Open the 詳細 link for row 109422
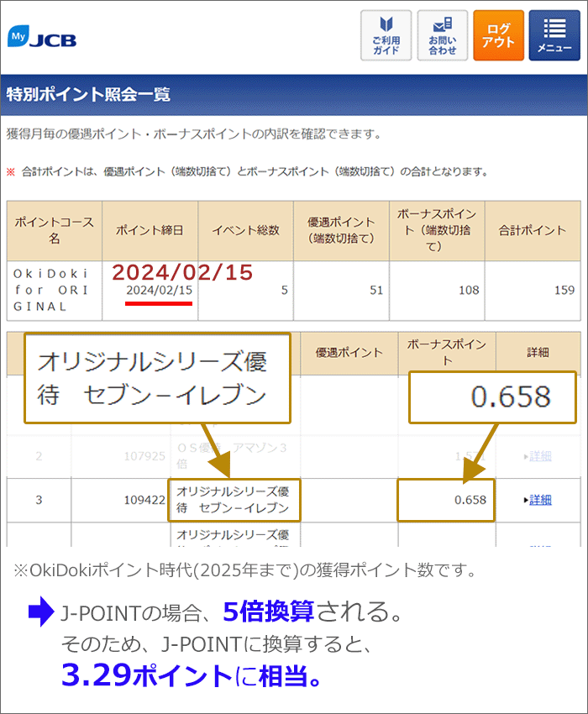The image size is (588, 714). [540, 500]
